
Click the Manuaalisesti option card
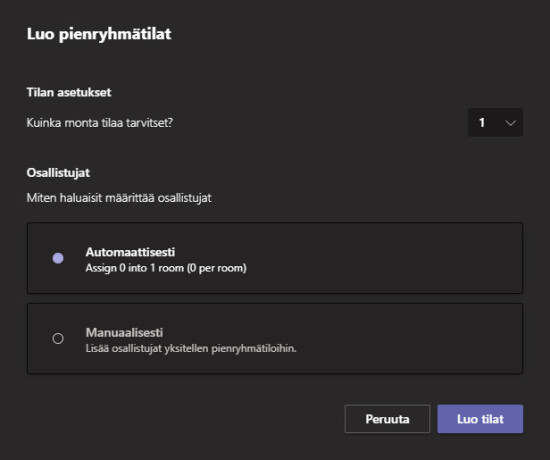(x=275, y=339)
